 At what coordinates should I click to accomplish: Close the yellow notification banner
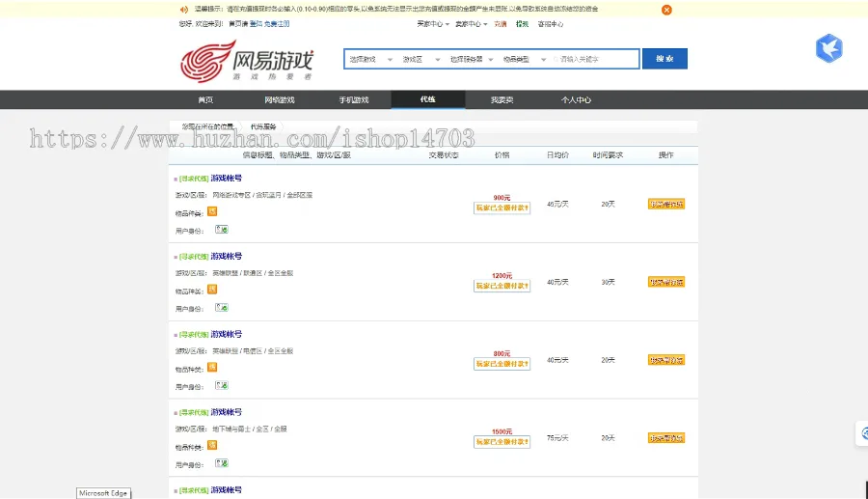coord(666,10)
